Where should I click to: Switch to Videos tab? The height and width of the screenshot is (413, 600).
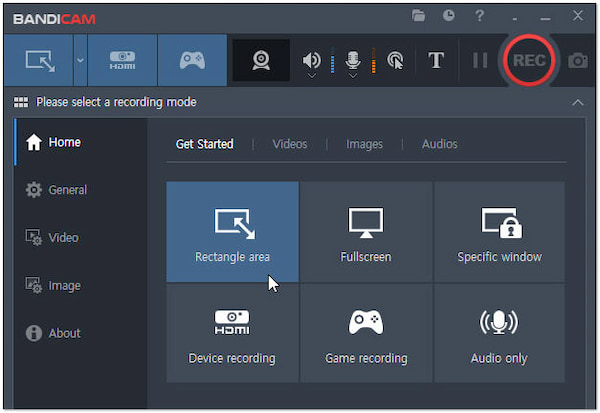click(x=290, y=144)
